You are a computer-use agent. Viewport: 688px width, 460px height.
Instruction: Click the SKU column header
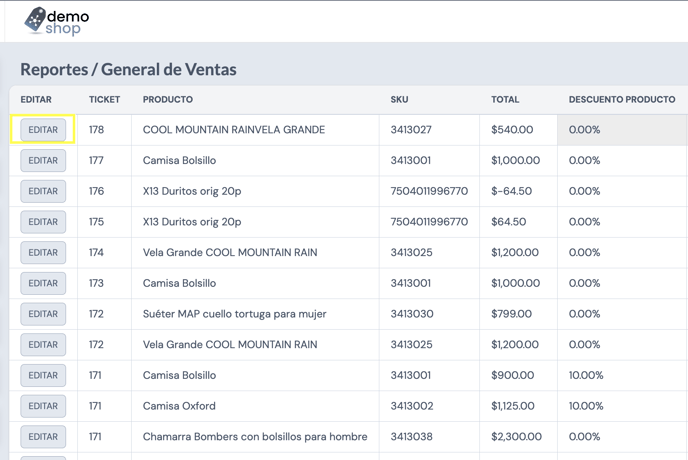399,100
